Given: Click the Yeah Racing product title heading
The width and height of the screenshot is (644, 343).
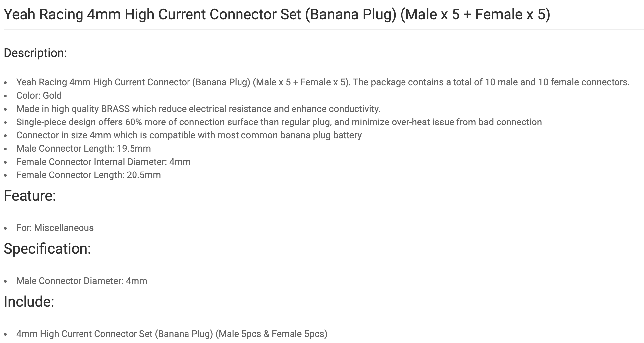Looking at the screenshot, I should (277, 15).
